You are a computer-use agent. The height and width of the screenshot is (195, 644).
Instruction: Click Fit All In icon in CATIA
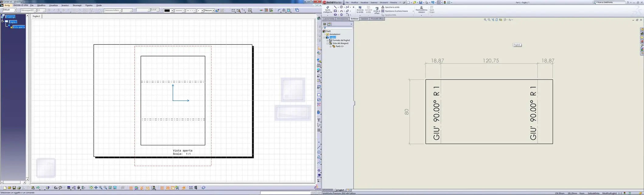[x=91, y=188]
